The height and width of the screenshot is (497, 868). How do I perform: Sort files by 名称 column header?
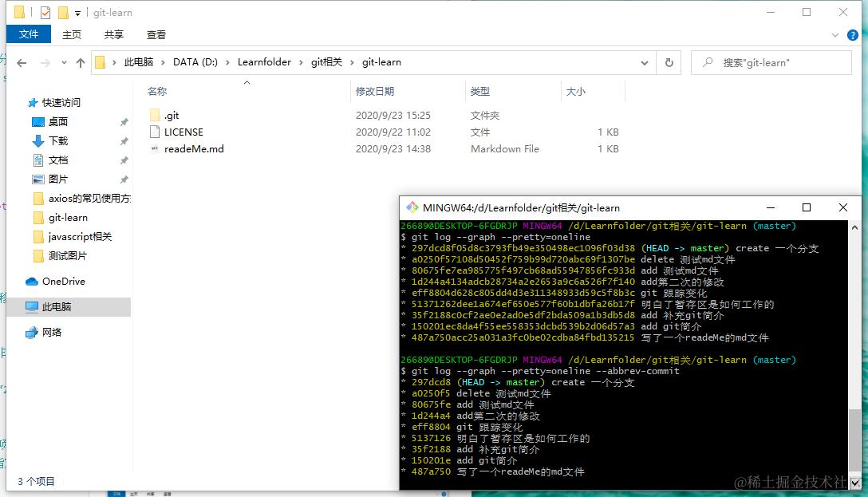tap(157, 91)
